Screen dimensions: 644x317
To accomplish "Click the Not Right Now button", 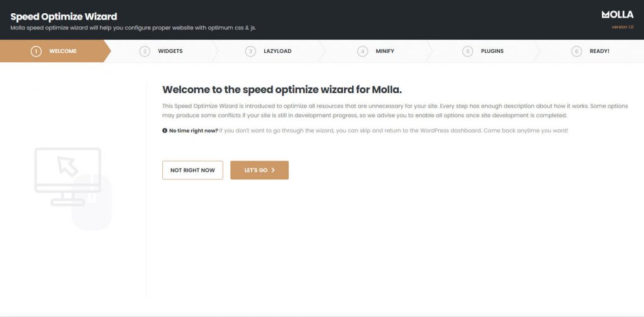I will pyautogui.click(x=192, y=170).
